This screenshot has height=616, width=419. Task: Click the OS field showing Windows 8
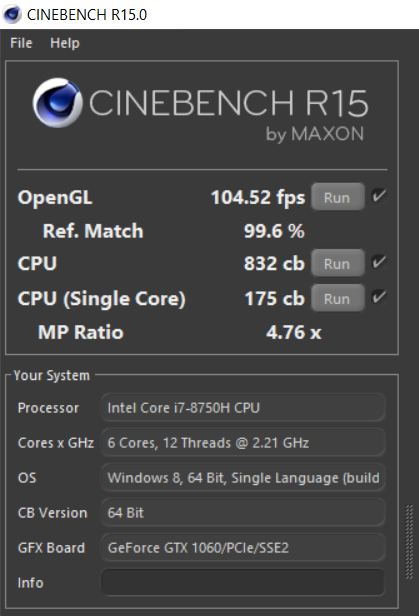point(243,478)
